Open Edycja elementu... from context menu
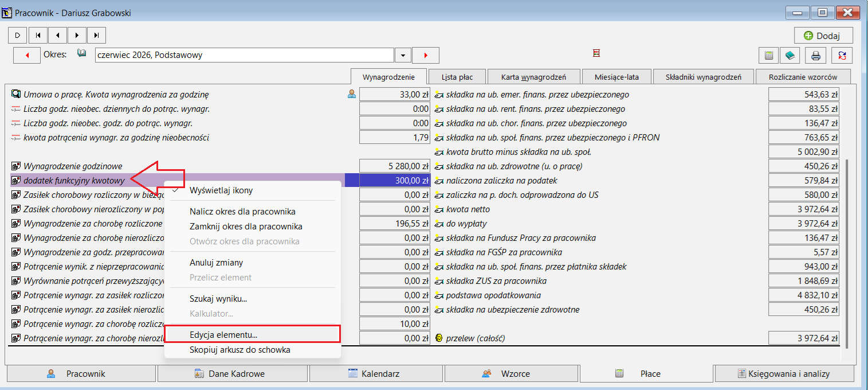 (x=253, y=334)
